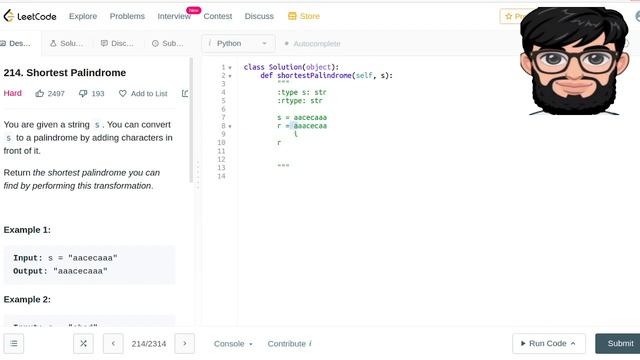640x360 pixels.
Task: Click the Example 1 input code block
Action: 89,264
